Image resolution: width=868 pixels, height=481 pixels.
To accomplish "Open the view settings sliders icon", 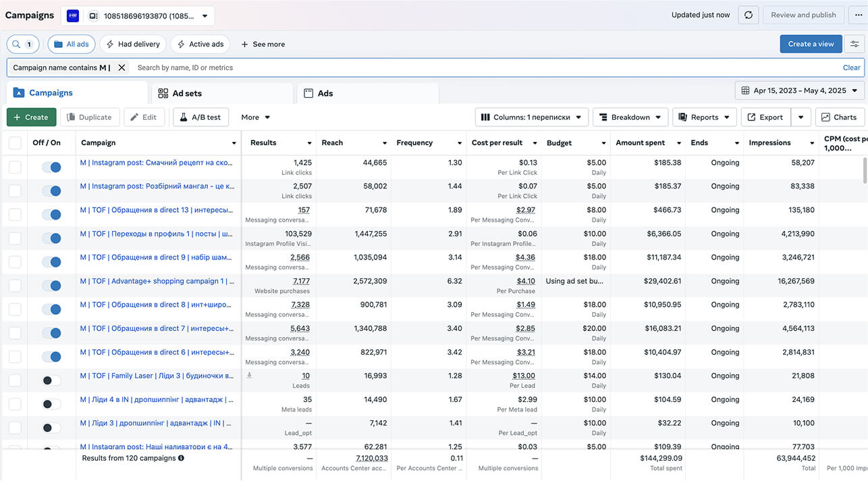I will tap(855, 44).
